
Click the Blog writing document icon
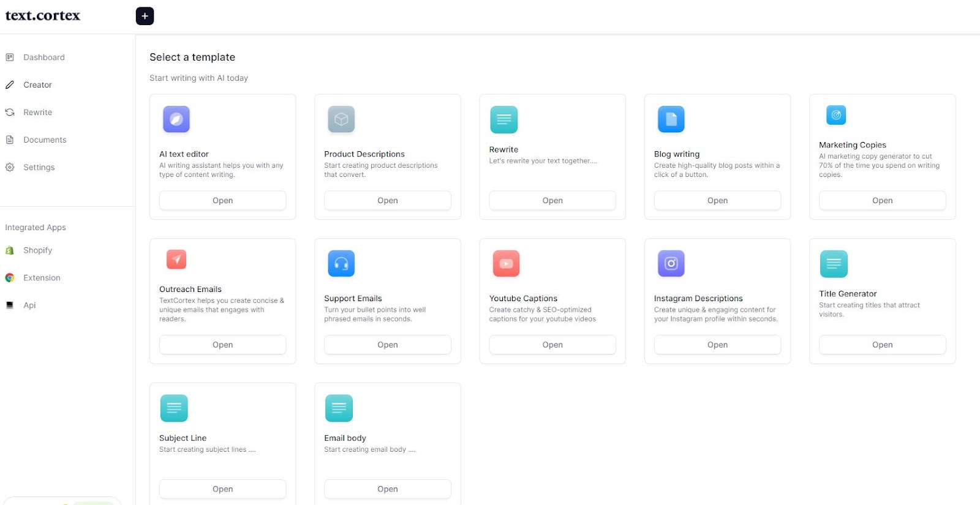[671, 119]
